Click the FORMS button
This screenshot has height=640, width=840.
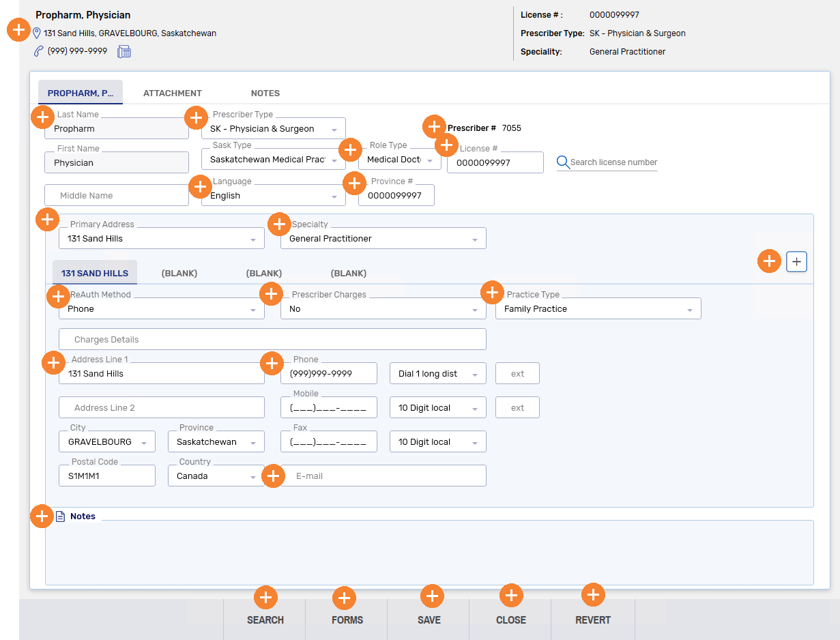click(x=347, y=620)
